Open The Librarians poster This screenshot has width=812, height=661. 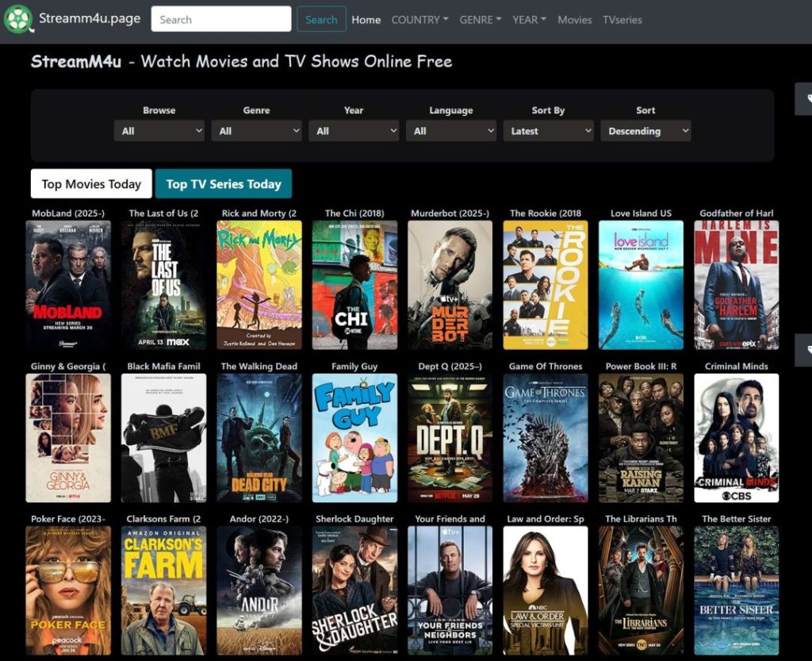[x=641, y=590]
